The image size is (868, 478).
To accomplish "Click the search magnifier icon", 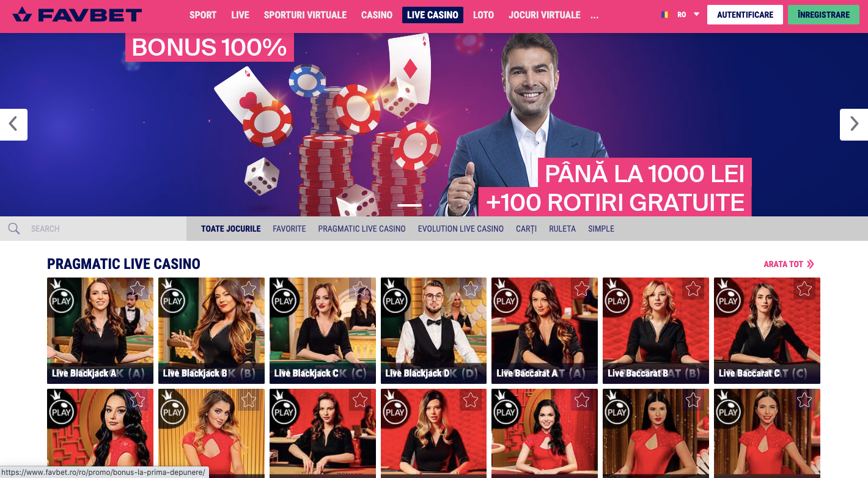I will click(14, 229).
